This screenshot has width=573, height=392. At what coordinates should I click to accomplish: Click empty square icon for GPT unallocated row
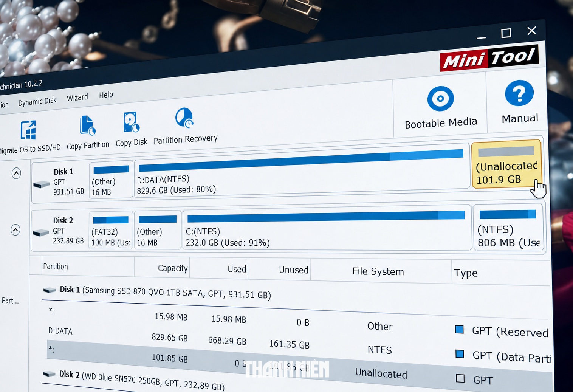tap(460, 378)
